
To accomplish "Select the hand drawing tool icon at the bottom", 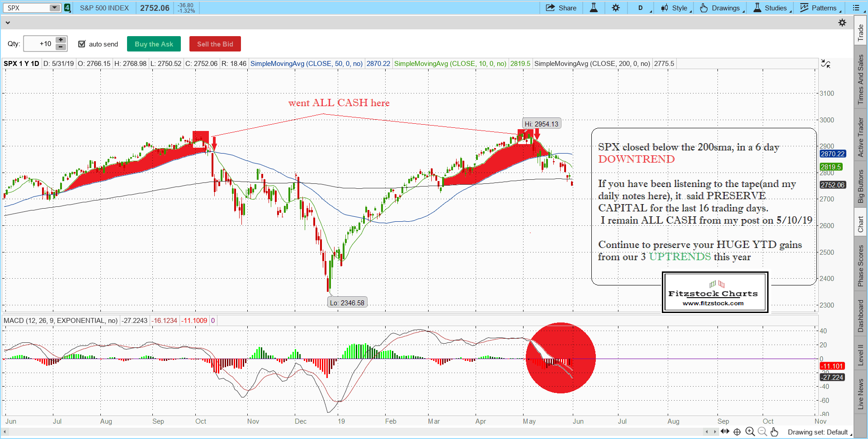I will (x=774, y=432).
